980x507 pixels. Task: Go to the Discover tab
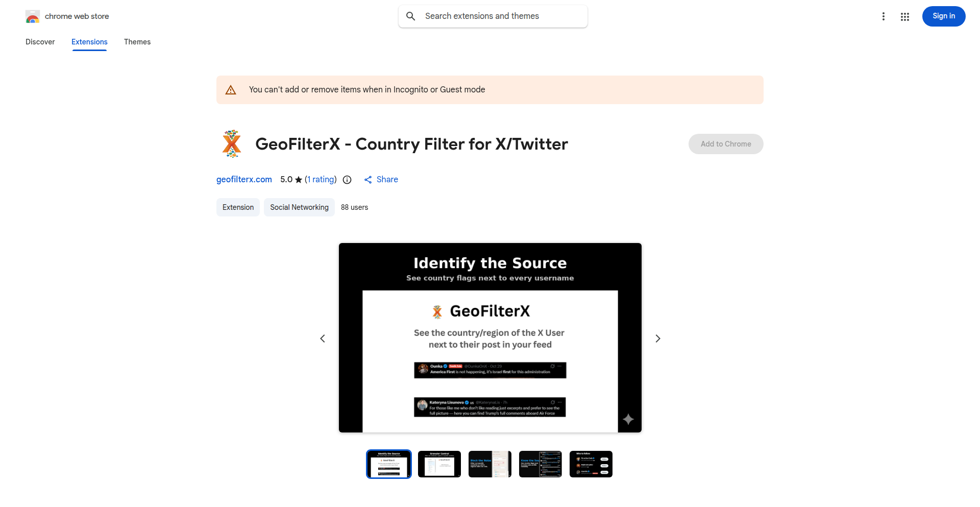point(40,42)
